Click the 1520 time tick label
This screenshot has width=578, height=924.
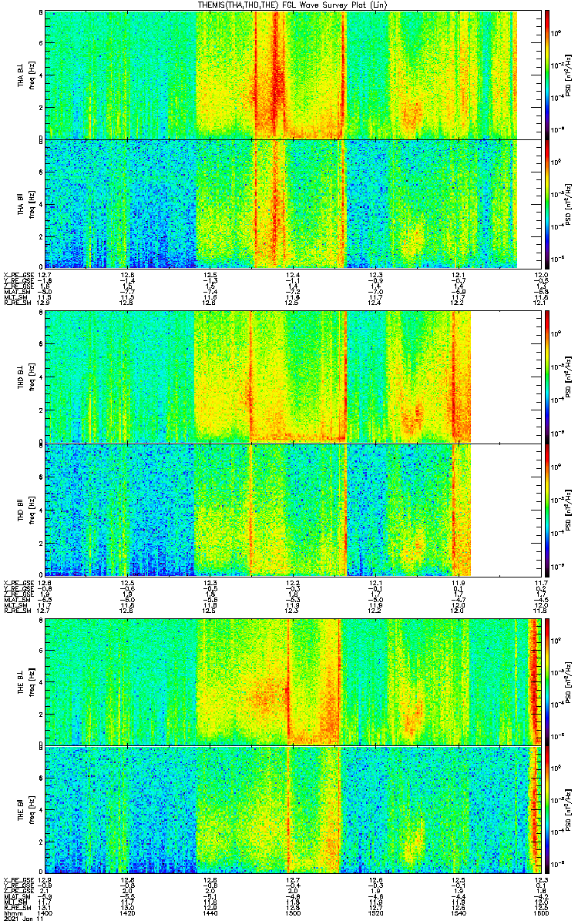(376, 914)
